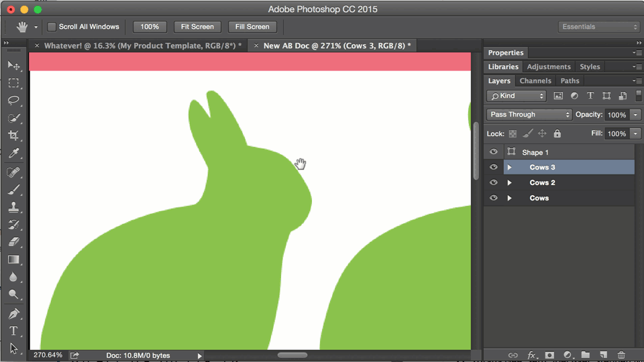Image resolution: width=644 pixels, height=362 pixels.
Task: Switch to the Channels tab
Action: (x=535, y=81)
